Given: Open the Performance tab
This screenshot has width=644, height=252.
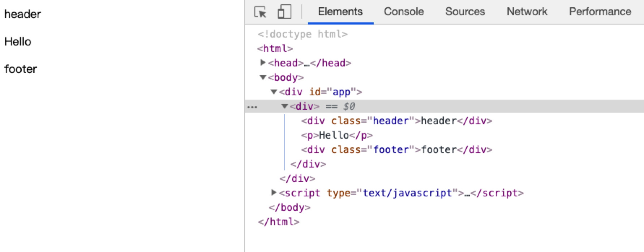Looking at the screenshot, I should [x=600, y=12].
